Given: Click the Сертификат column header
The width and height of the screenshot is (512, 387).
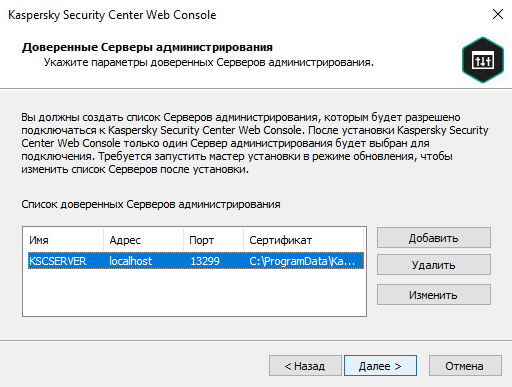Looking at the screenshot, I should pos(303,240).
